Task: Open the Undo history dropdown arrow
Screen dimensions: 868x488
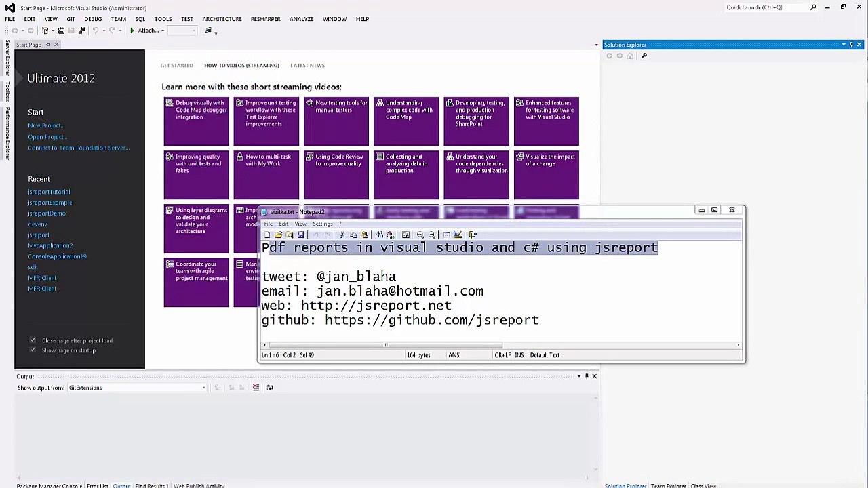Action: point(104,30)
